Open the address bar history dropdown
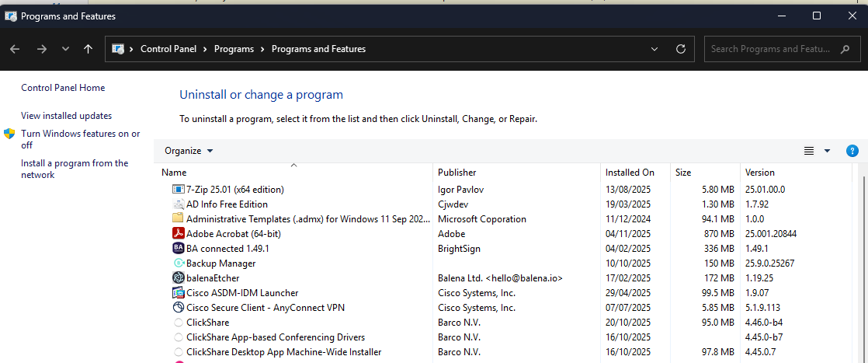Image resolution: width=868 pixels, height=363 pixels. point(654,49)
